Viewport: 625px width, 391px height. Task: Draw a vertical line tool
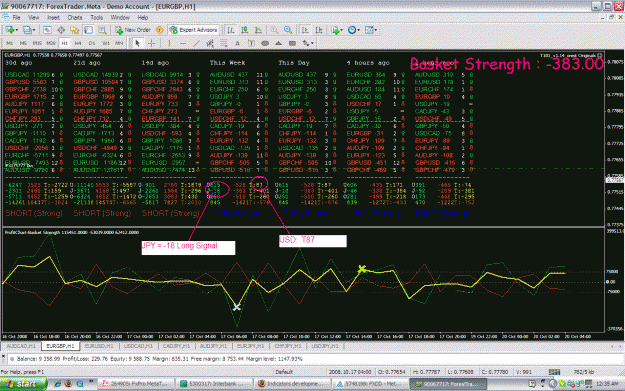(169, 43)
